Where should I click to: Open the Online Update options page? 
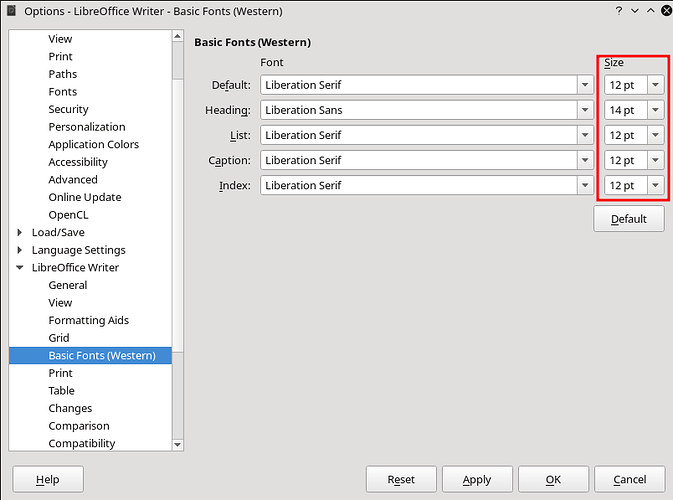[85, 197]
